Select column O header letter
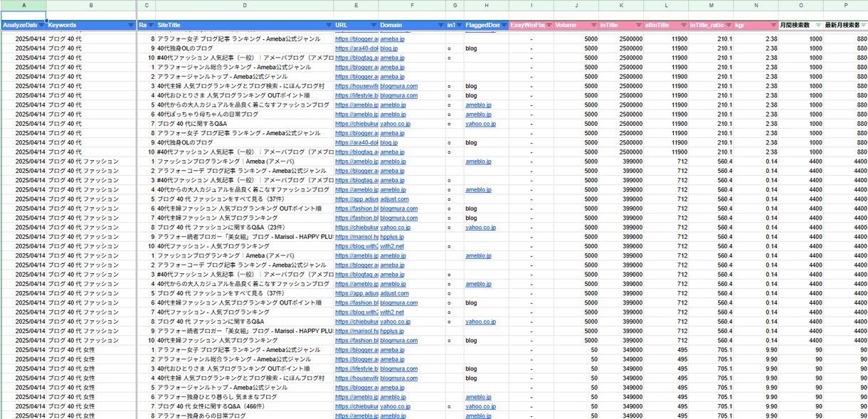Image resolution: width=868 pixels, height=419 pixels. click(x=800, y=5)
